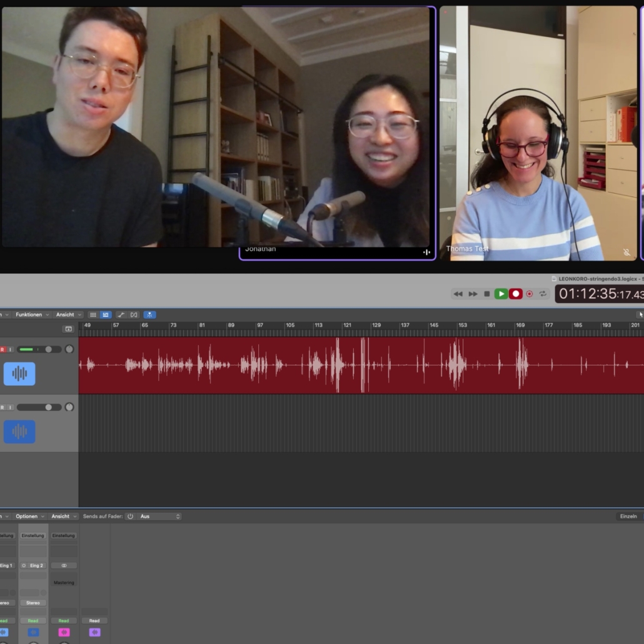Expand the Ansicht dropdown in mixer

click(64, 516)
